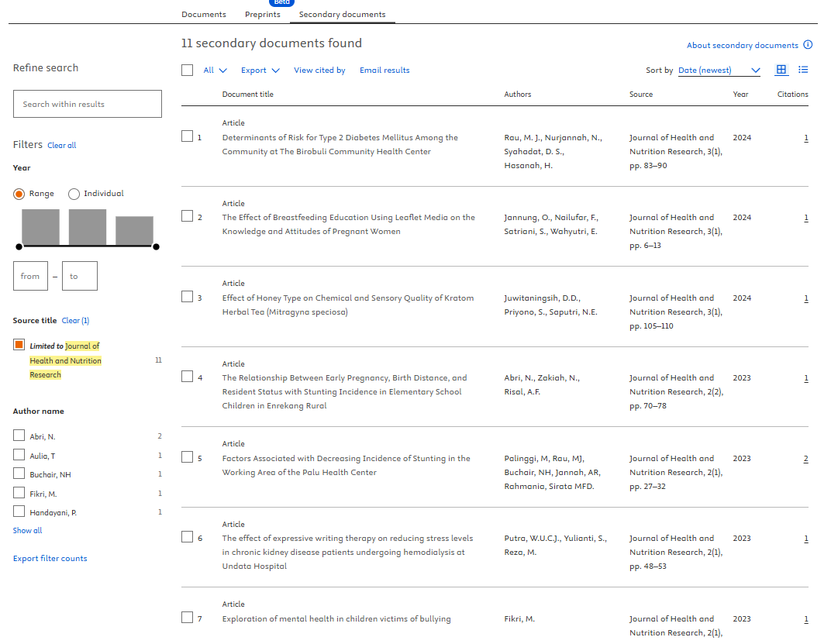Check result 3 Honey Type Kratom article
The height and width of the screenshot is (644, 831).
click(187, 297)
